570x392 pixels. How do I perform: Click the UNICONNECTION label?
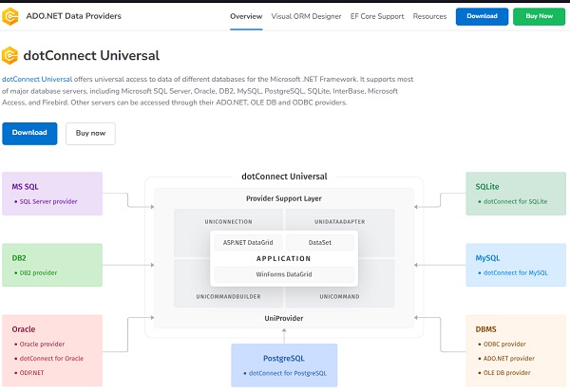(x=228, y=221)
